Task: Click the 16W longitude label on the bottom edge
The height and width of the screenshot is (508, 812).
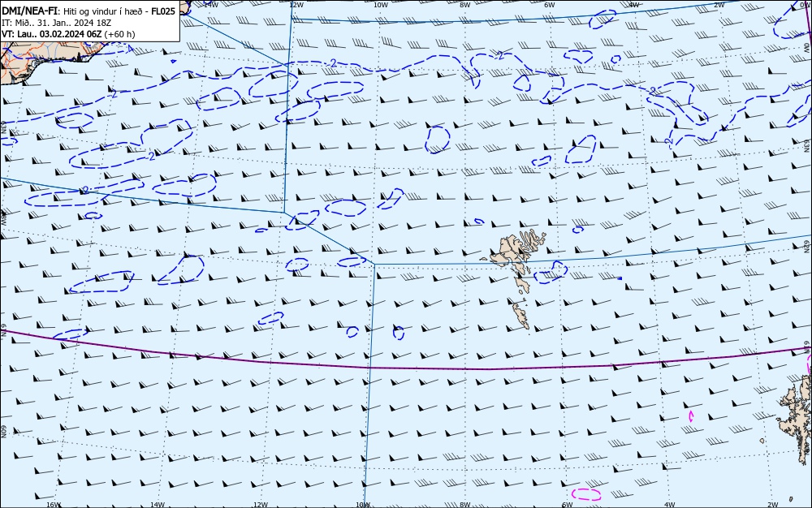Action: (54, 505)
